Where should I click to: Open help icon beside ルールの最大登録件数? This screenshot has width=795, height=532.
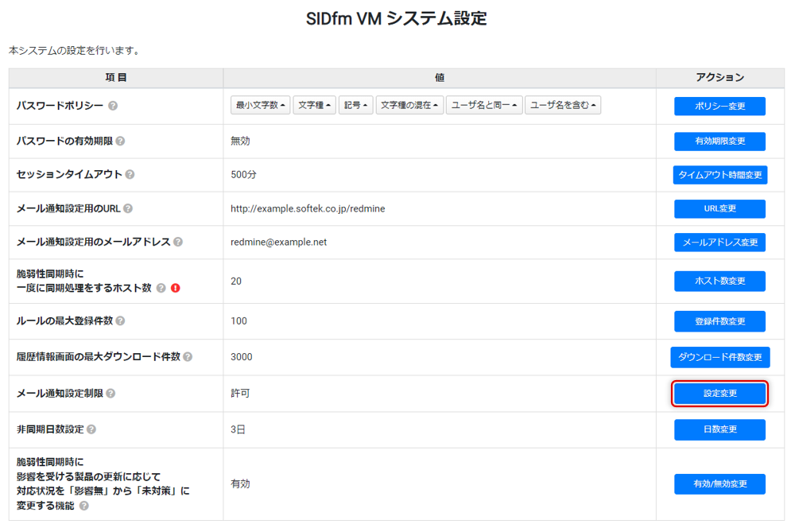coord(120,320)
